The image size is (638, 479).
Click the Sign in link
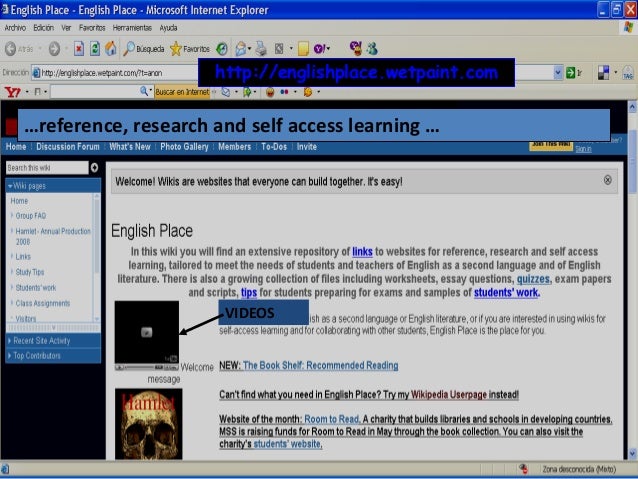pos(583,149)
